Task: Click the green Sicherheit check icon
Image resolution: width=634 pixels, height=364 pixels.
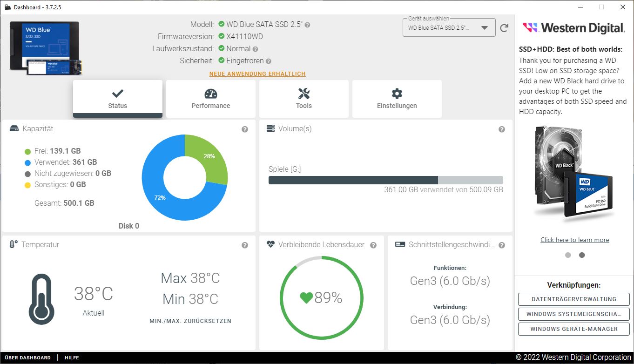Action: (222, 61)
